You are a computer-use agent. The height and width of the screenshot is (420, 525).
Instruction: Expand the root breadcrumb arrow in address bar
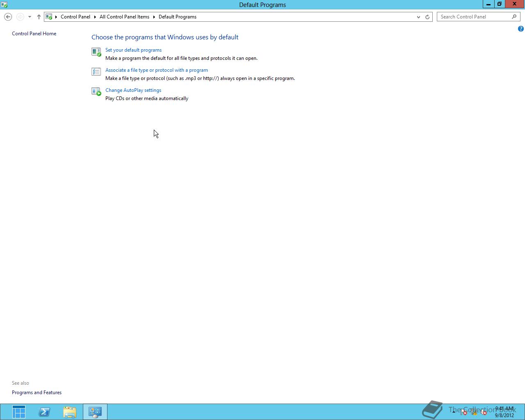(x=56, y=17)
